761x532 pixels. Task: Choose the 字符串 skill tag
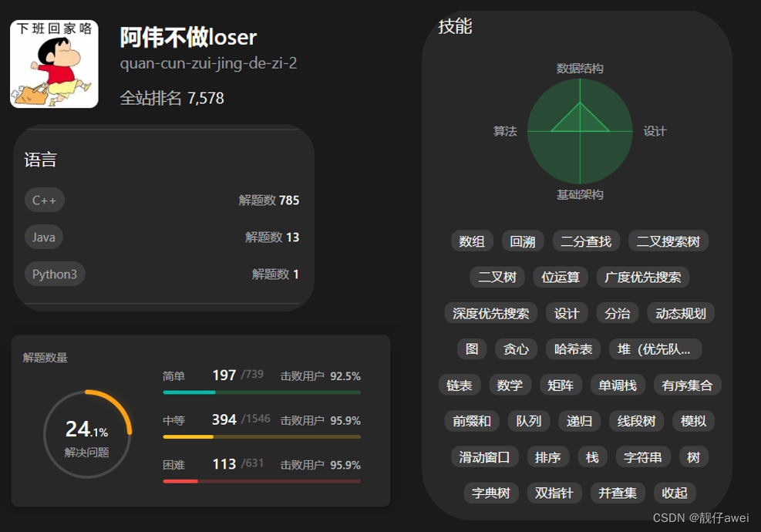click(643, 456)
